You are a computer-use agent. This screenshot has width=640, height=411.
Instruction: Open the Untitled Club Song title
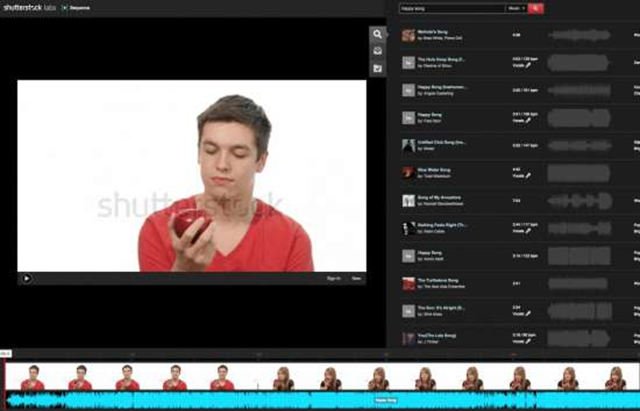441,142
